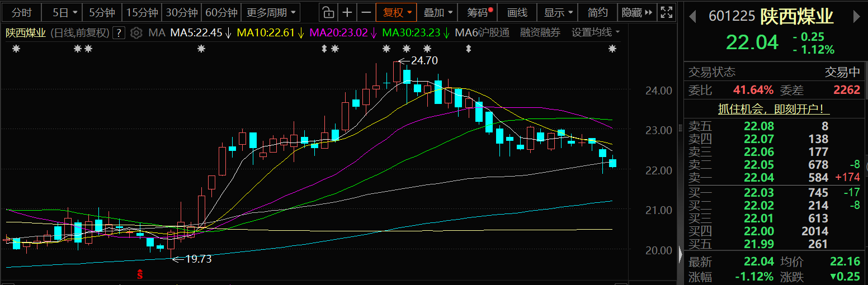868x285 pixels.
Task: Zoom in the chart with plus icon
Action: [347, 12]
